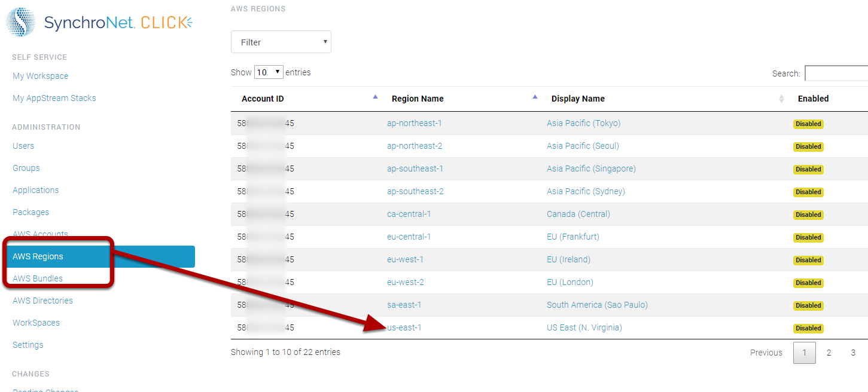This screenshot has width=868, height=392.
Task: Click US East (N. Virginia) display name
Action: tap(584, 327)
